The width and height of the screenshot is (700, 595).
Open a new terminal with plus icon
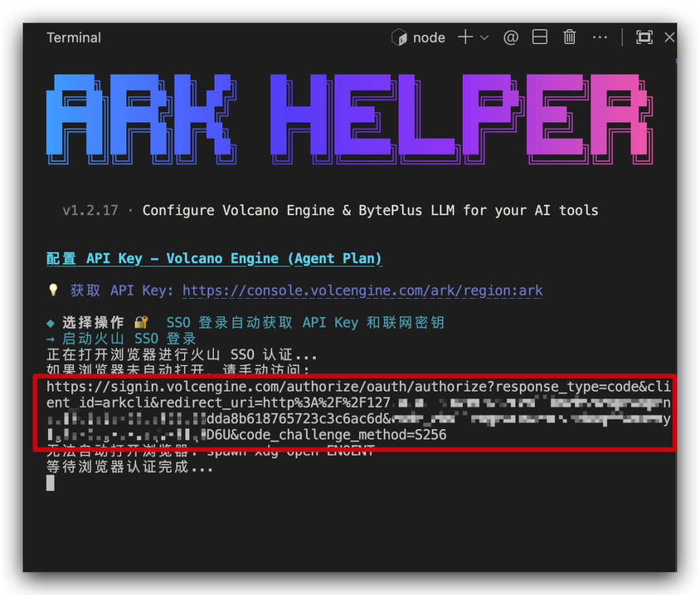coord(465,37)
